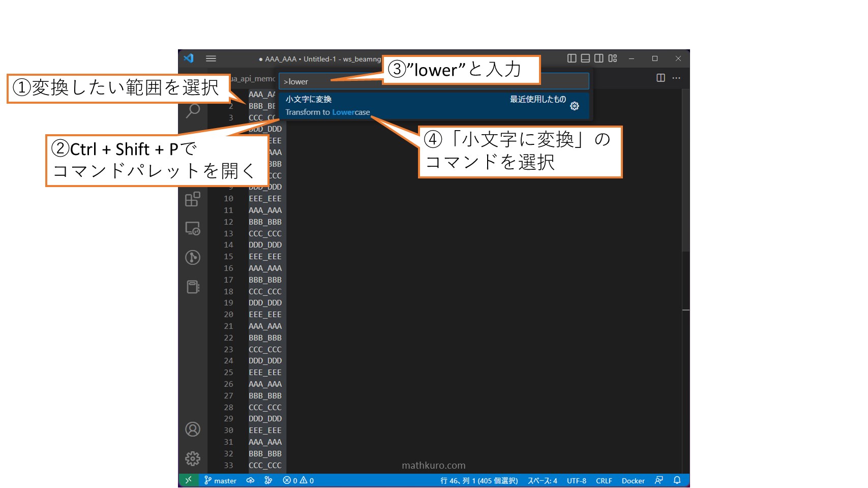868x488 pixels.
Task: Select language mode 'Docker'
Action: pyautogui.click(x=633, y=480)
